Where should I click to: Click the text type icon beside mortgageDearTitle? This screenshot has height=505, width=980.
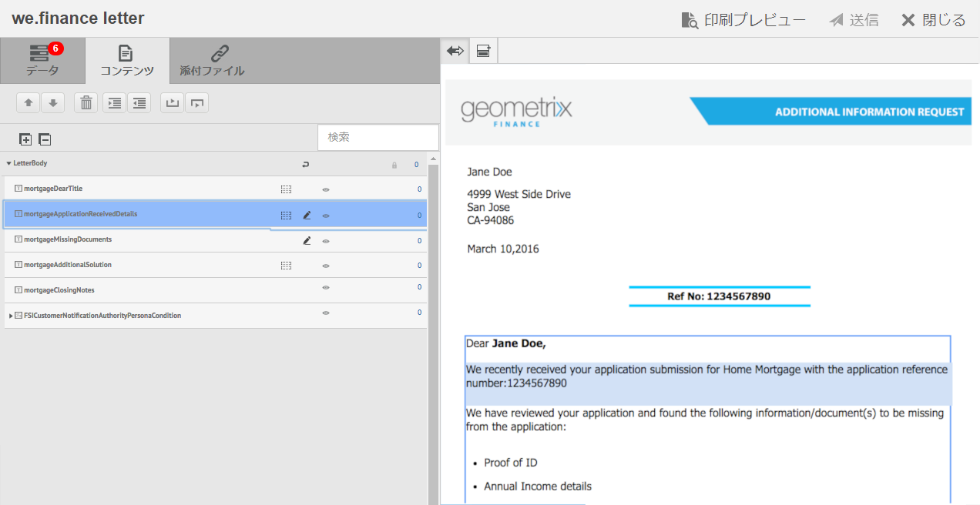[18, 189]
